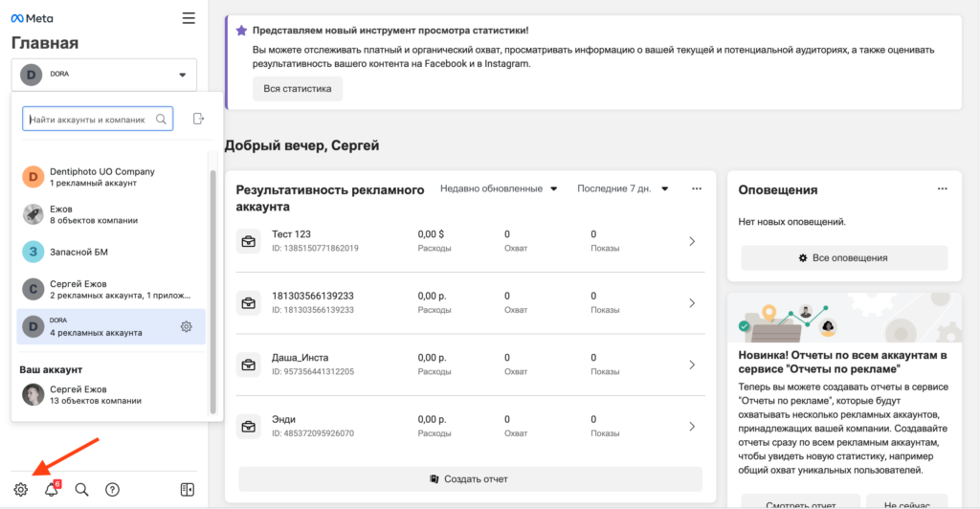The width and height of the screenshot is (980, 509).
Task: Click gear icon beside DORA account
Action: (x=187, y=327)
